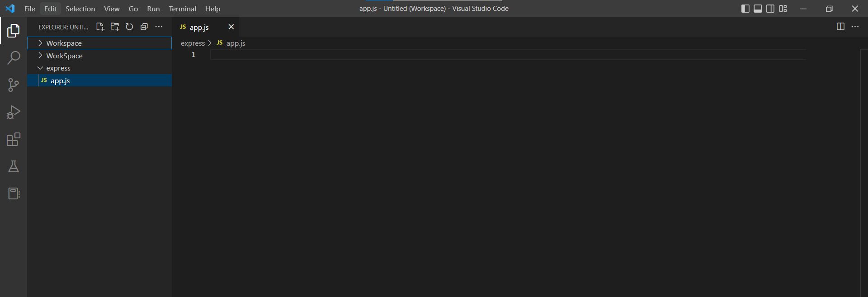Click line number 1 in gutter

click(193, 55)
